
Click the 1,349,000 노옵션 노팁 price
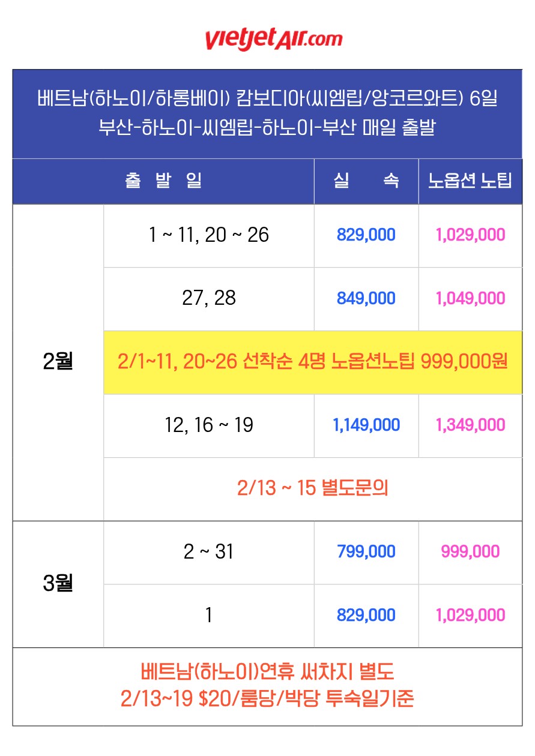(x=470, y=425)
